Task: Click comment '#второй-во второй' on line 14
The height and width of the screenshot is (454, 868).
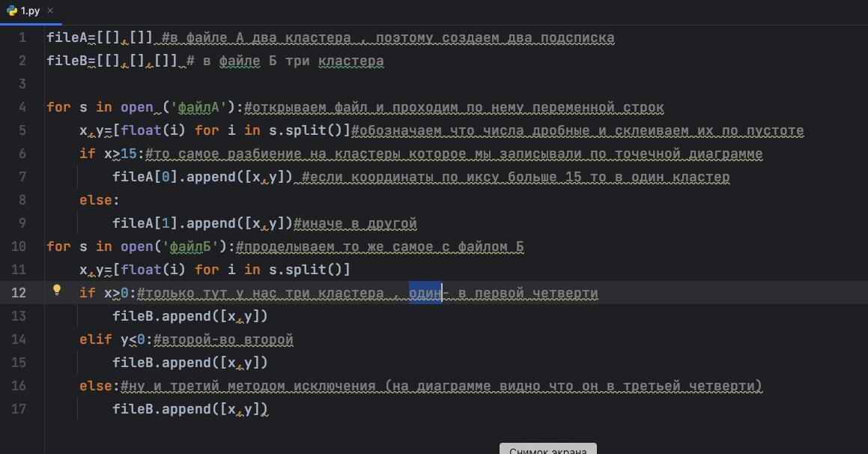Action: (224, 339)
